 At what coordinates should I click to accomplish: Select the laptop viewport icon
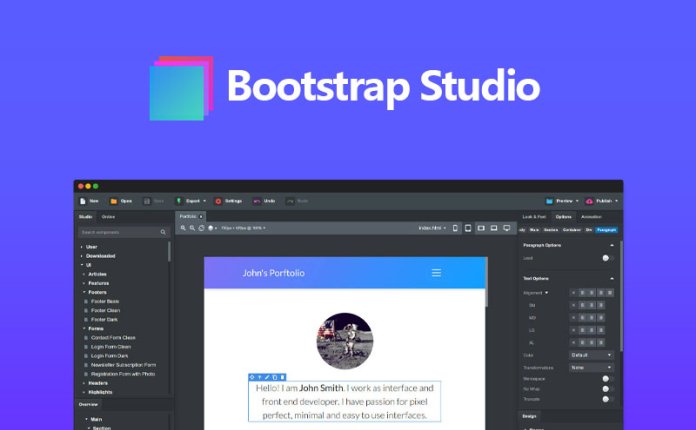(494, 228)
